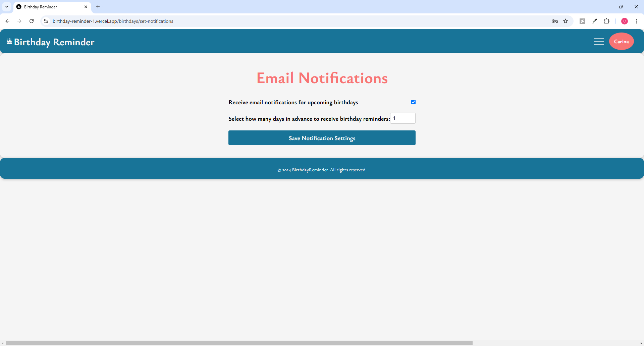644x346 pixels.
Task: Open the Chrome profile avatar
Action: click(x=625, y=21)
